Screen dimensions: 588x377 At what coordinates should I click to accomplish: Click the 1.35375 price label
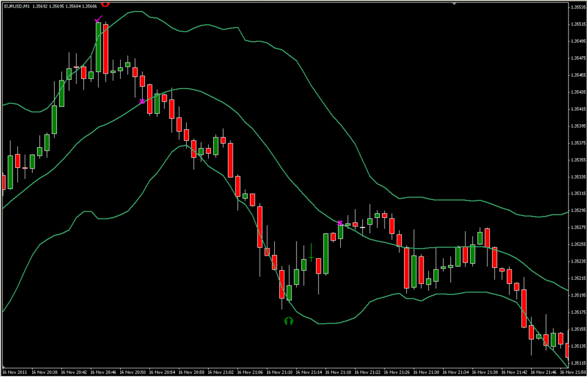[x=578, y=143]
